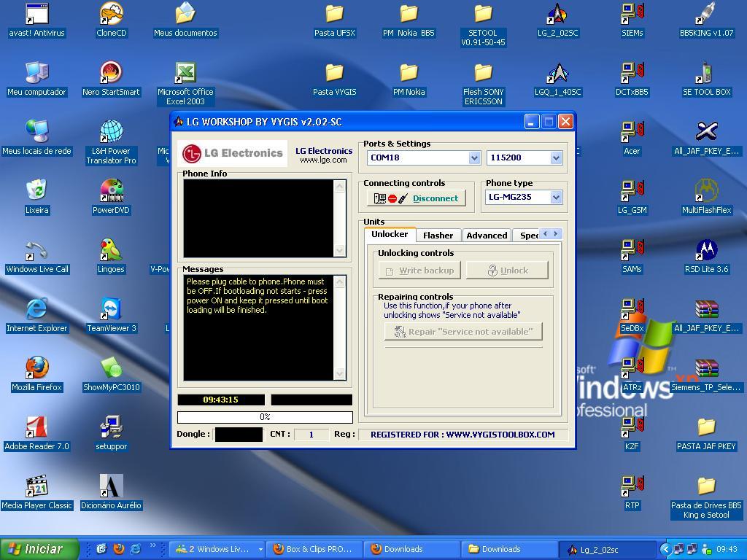The width and height of the screenshot is (747, 560).
Task: Switch to Windows Live taskbar group
Action: pyautogui.click(x=217, y=549)
